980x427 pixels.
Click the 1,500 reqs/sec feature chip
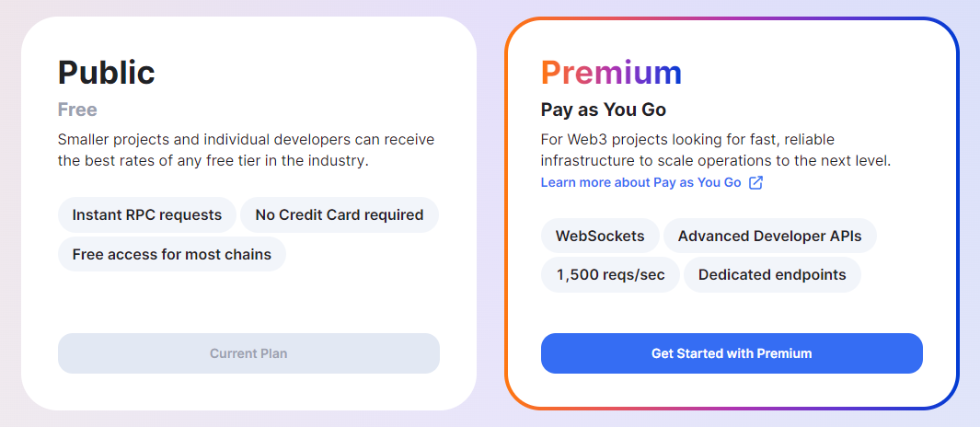[x=610, y=274]
